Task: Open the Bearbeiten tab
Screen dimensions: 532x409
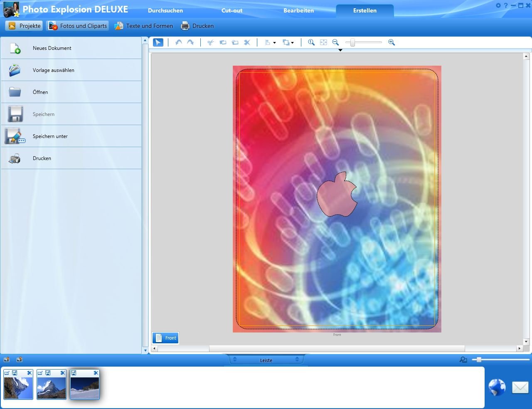Action: [298, 10]
